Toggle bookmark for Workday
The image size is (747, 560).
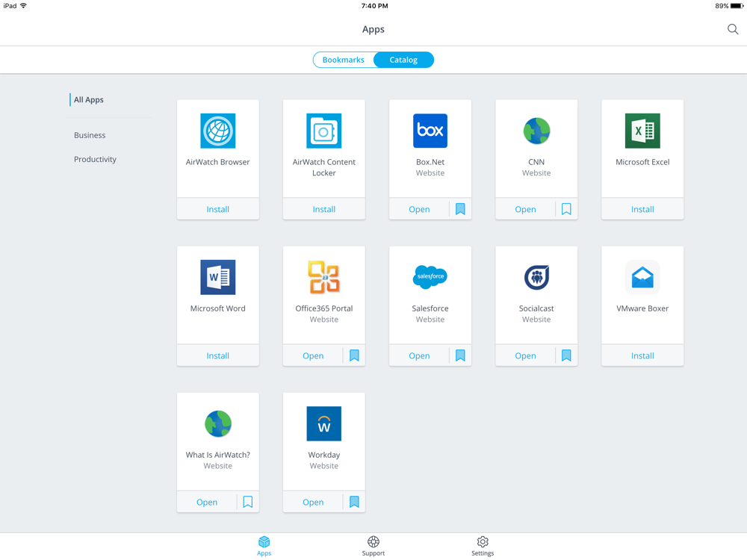click(x=354, y=502)
